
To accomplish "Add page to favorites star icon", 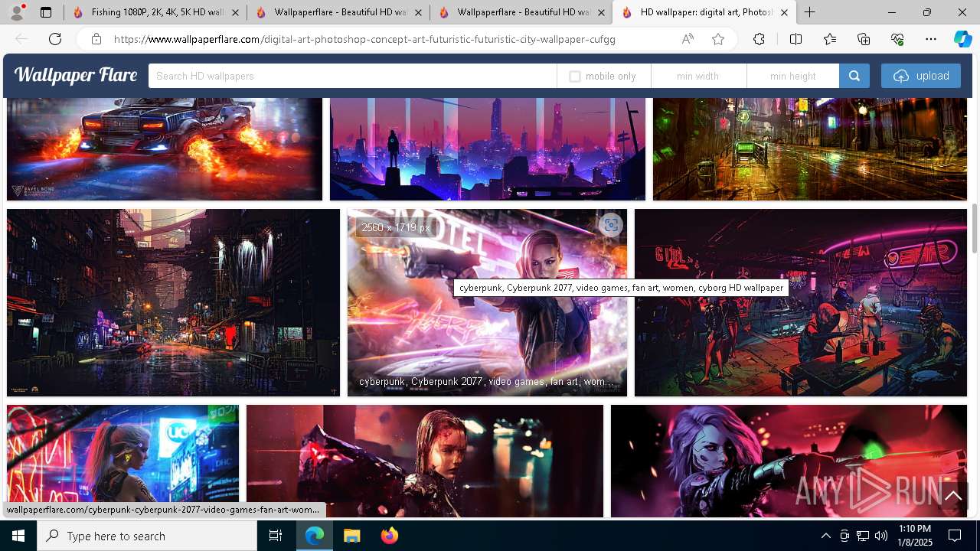I will (718, 39).
